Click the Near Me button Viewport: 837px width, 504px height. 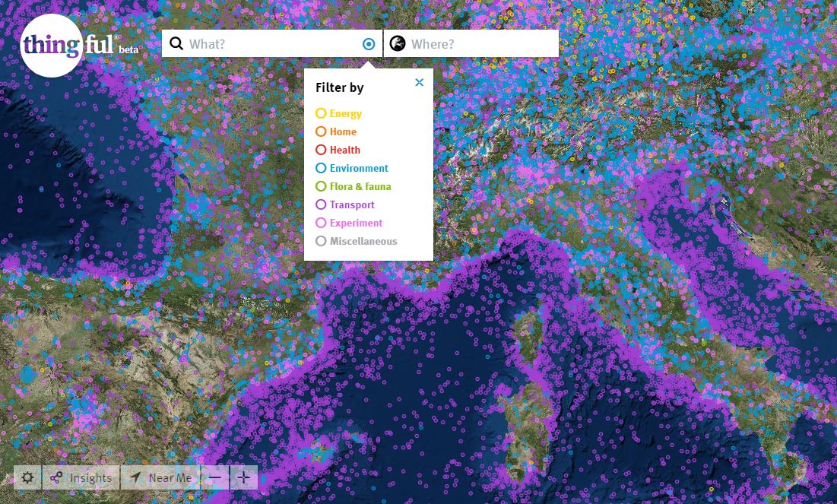(160, 477)
